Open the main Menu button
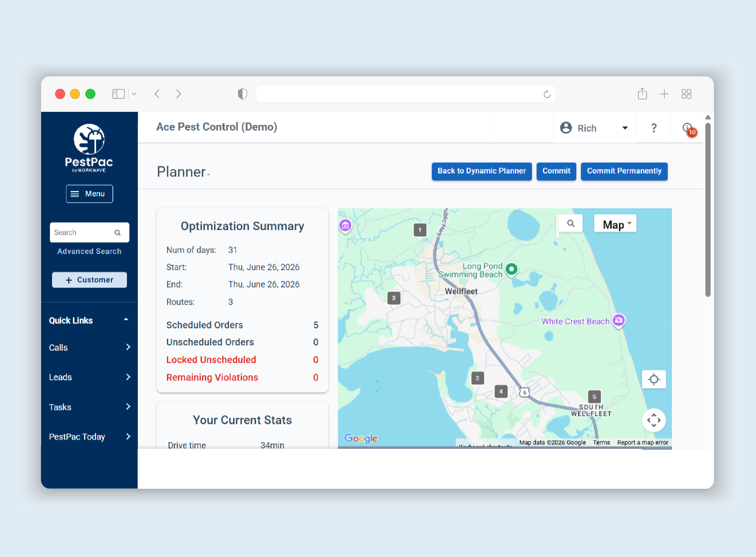The image size is (756, 557). pyautogui.click(x=89, y=194)
